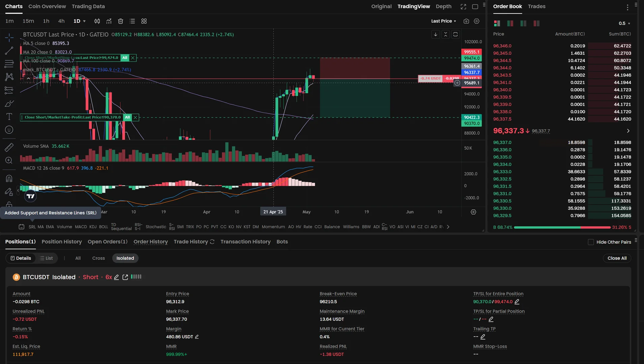This screenshot has width=644, height=364.
Task: Expand the arrow beside 96,337.3 price
Action: click(628, 131)
